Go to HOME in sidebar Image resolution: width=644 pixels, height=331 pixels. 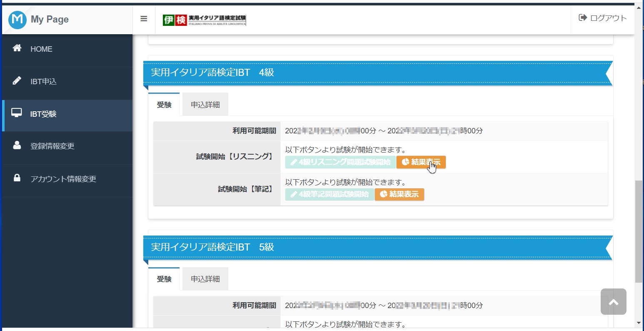point(67,49)
